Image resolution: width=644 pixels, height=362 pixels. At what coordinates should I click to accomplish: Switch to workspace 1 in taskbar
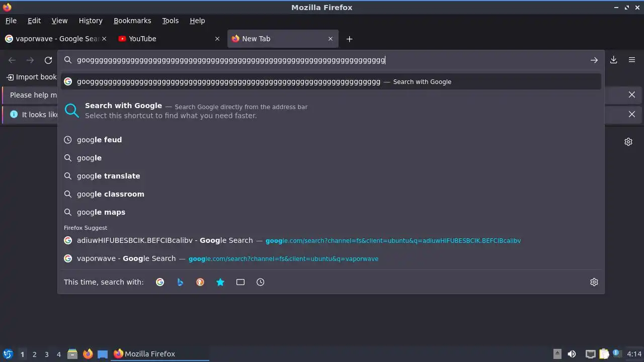(x=22, y=354)
